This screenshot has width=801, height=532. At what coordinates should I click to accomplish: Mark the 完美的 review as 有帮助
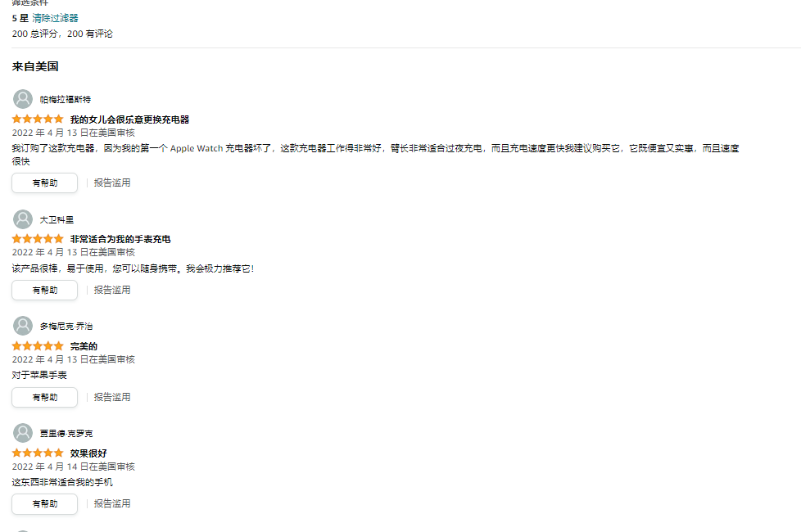click(45, 397)
